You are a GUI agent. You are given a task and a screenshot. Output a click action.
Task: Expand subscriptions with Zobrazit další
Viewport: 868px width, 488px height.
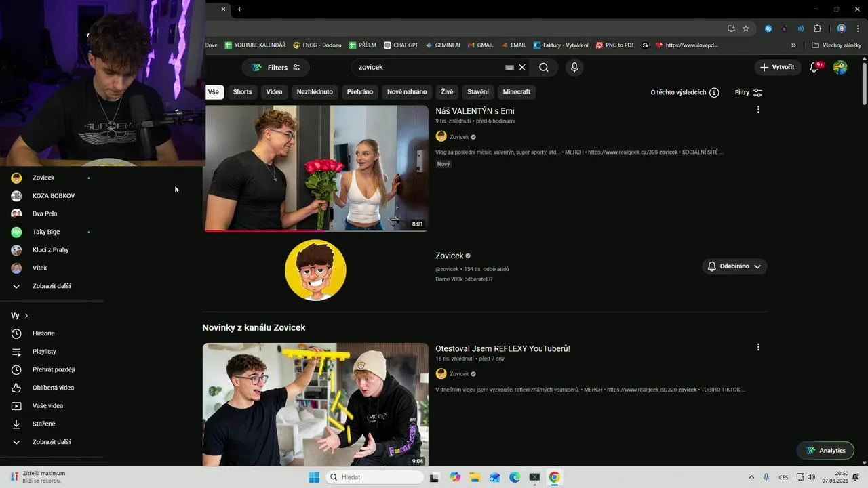pos(52,286)
